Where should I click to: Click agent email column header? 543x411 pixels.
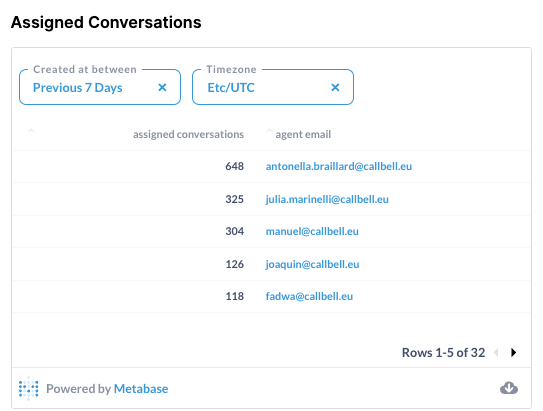click(x=303, y=134)
